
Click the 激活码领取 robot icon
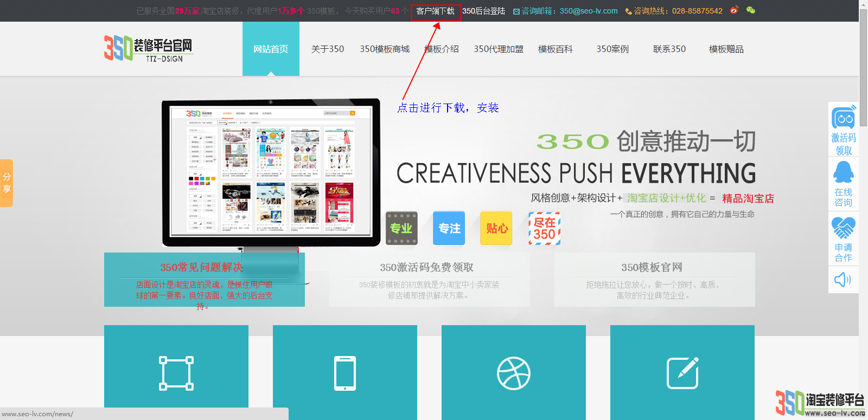point(844,117)
